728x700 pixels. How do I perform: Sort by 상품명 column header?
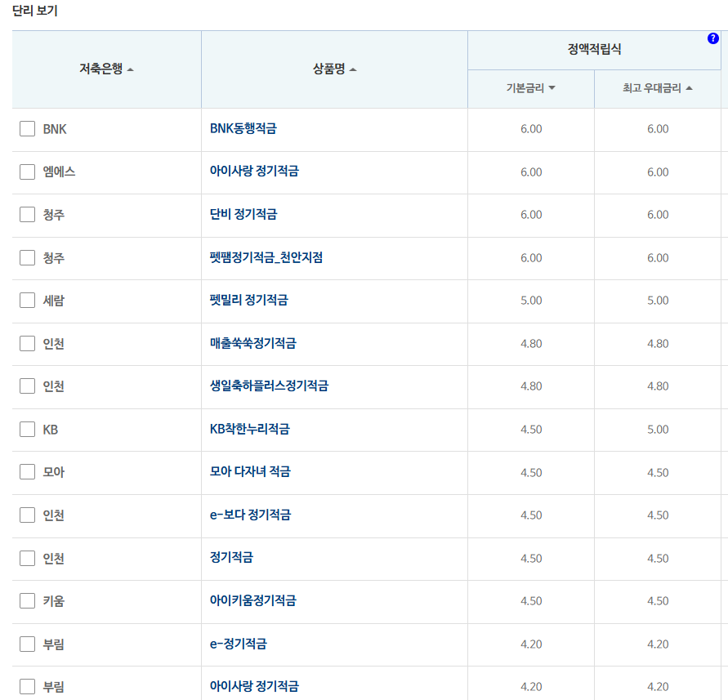point(334,69)
